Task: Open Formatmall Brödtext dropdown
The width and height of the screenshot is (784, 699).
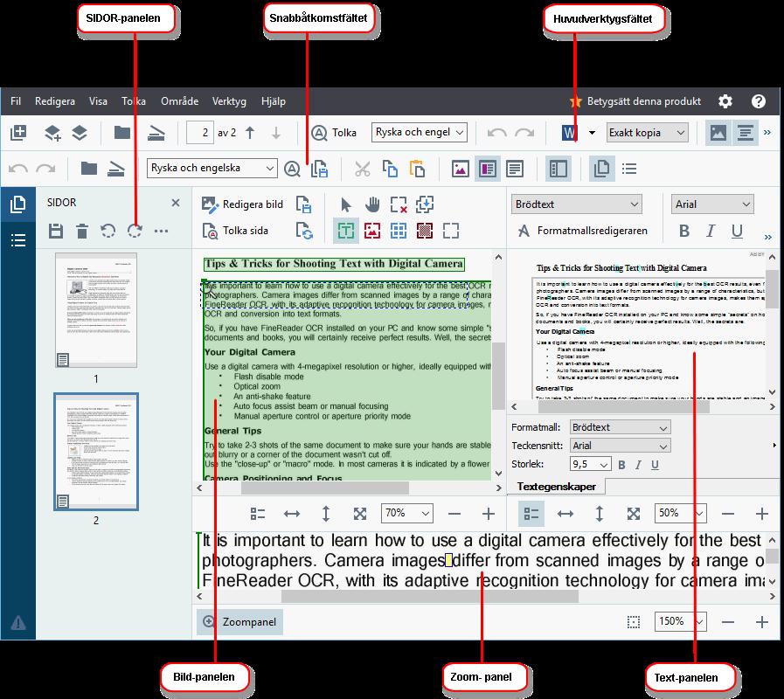Action: click(x=620, y=427)
